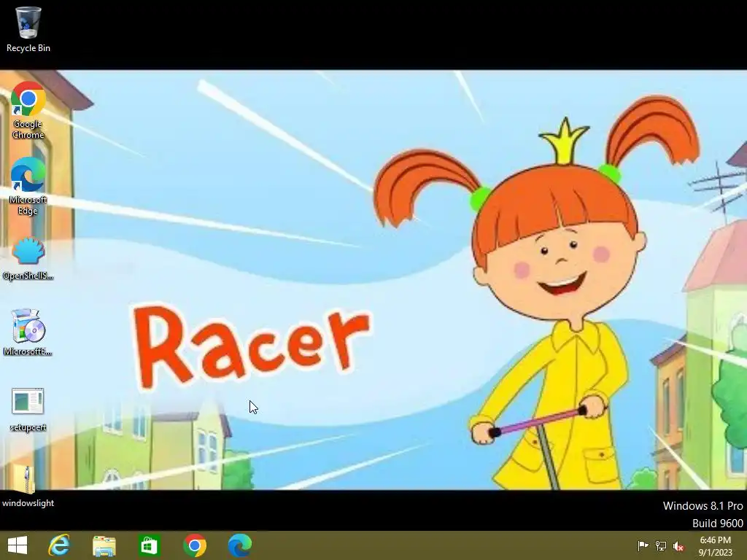The height and width of the screenshot is (560, 747).
Task: Select the Microsoft Edge desktop shortcut
Action: 28,187
